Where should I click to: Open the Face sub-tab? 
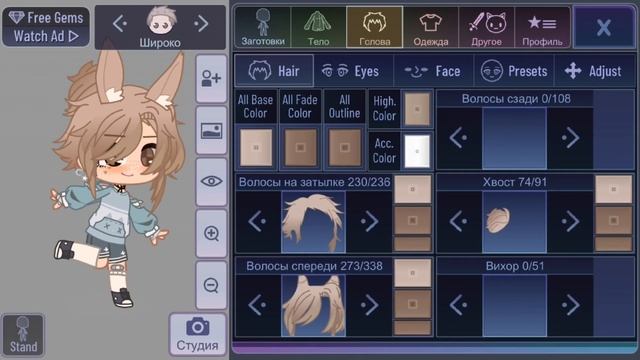click(433, 71)
